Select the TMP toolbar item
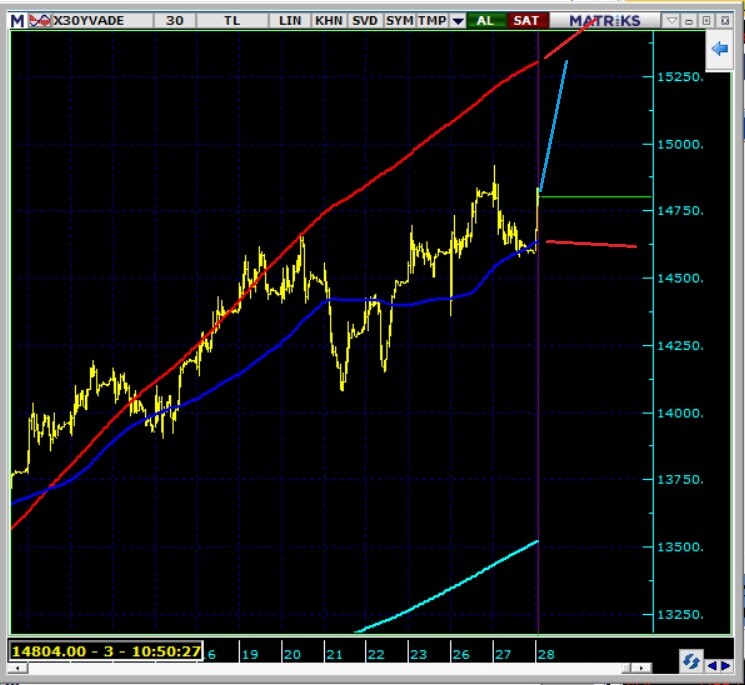Screen dimensions: 745x685 pyautogui.click(x=432, y=20)
